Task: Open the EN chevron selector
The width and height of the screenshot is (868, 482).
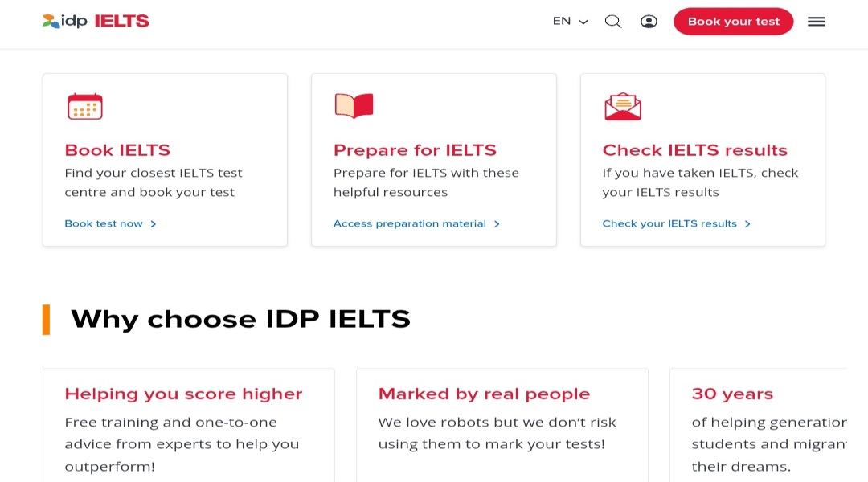Action: (x=583, y=22)
